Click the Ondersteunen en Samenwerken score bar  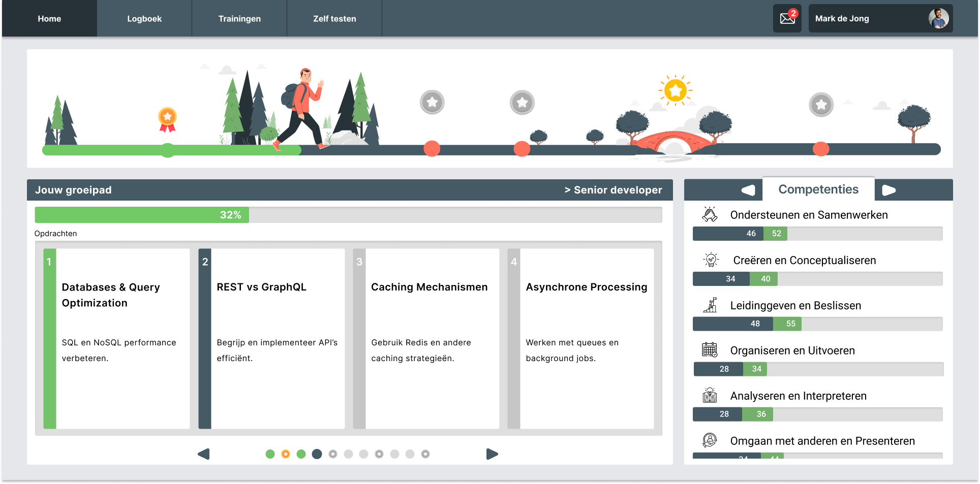coord(817,234)
